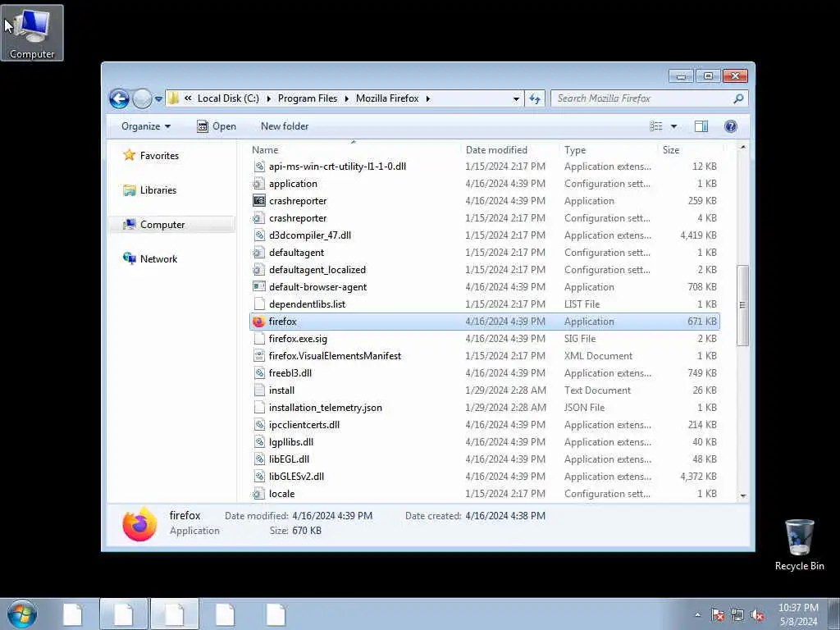This screenshot has width=840, height=630.
Task: Select Network in navigation pane
Action: click(x=150, y=258)
